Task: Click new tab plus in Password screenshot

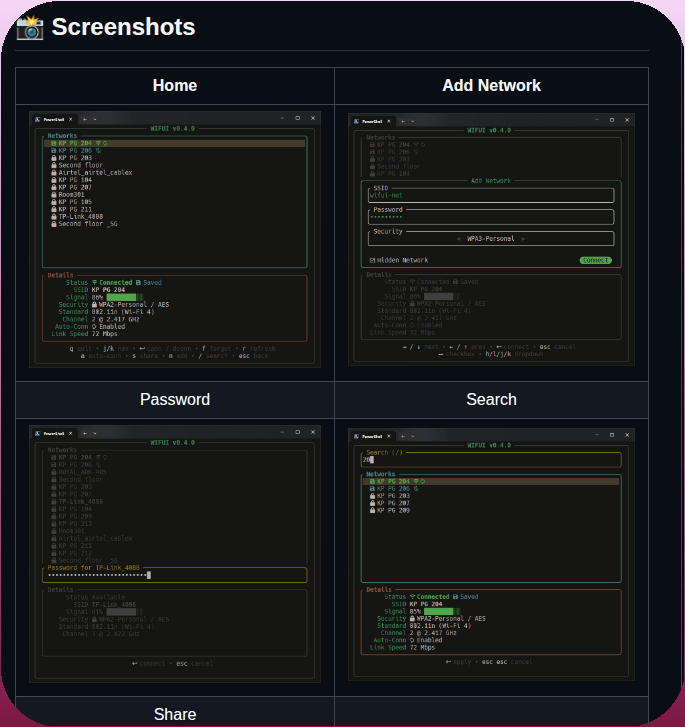Action: coord(85,434)
